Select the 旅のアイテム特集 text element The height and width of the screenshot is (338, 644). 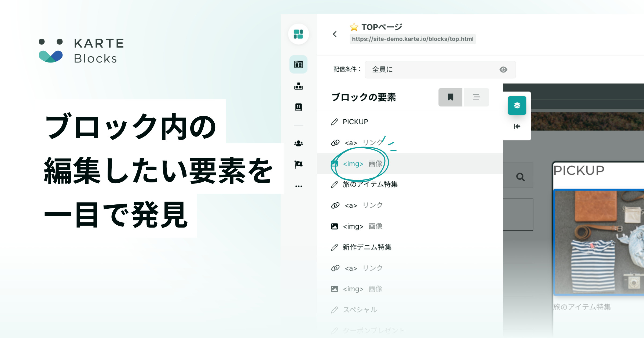370,184
